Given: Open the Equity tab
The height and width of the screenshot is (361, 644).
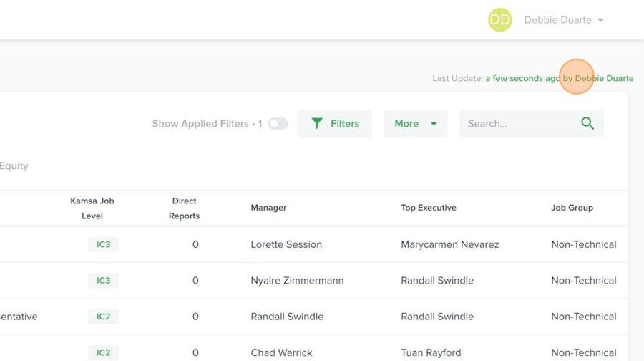Looking at the screenshot, I should (14, 166).
